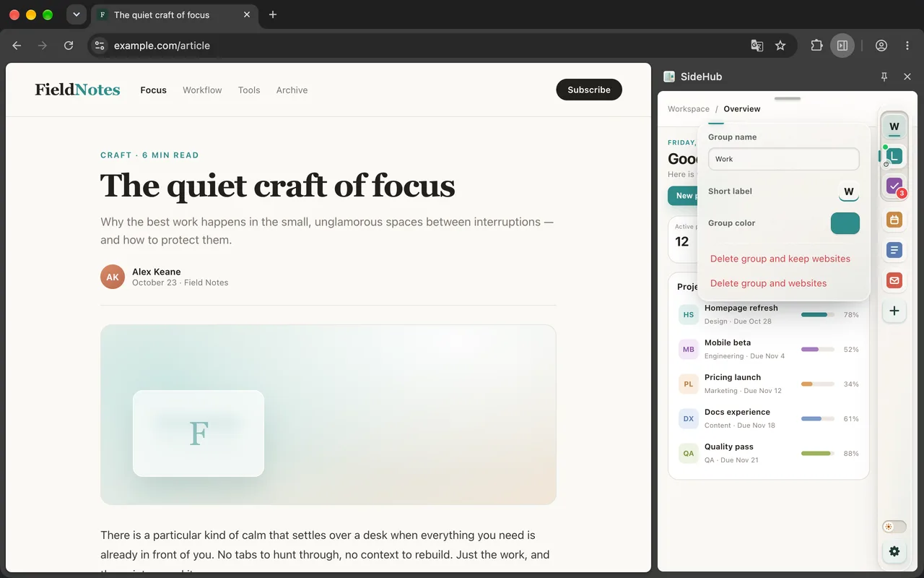Open the Docs experience project row
This screenshot has height=578, width=924.
[769, 418]
